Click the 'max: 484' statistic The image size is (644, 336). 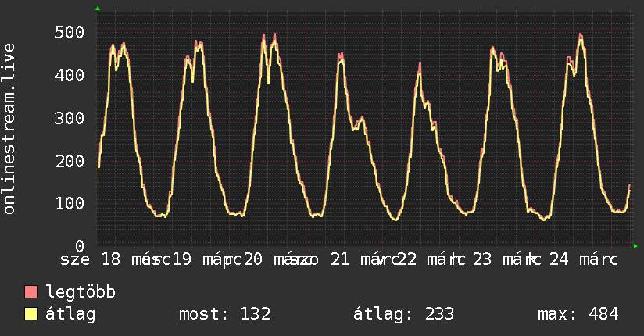point(578,314)
